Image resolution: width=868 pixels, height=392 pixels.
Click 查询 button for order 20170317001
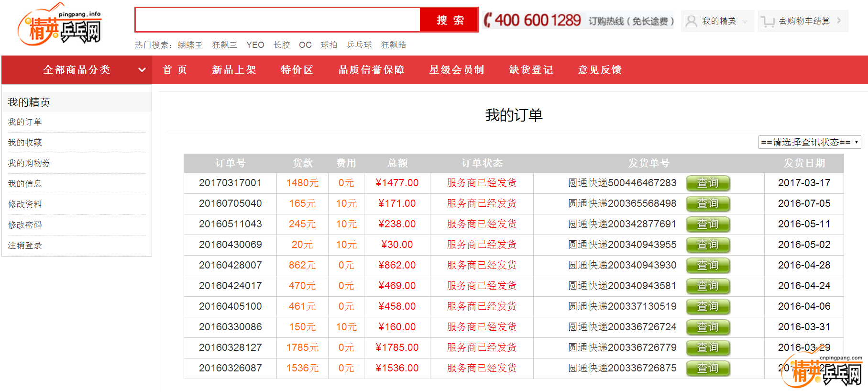(x=708, y=183)
